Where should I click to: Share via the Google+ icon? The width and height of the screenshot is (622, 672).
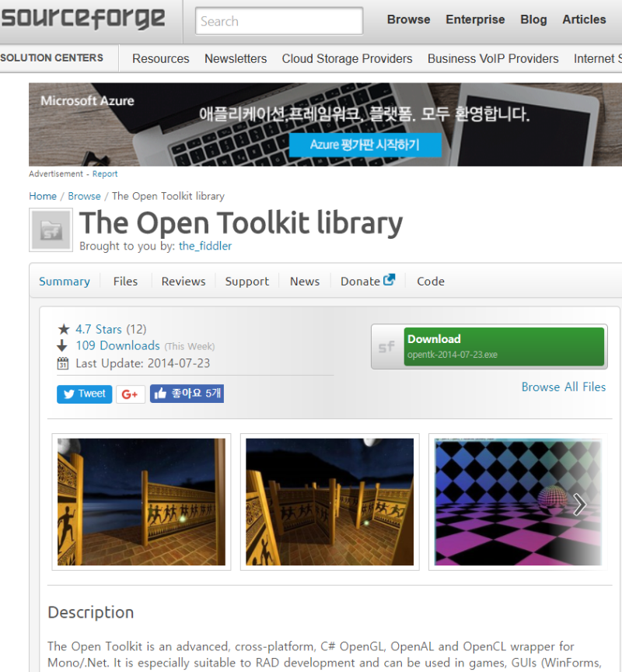click(129, 394)
